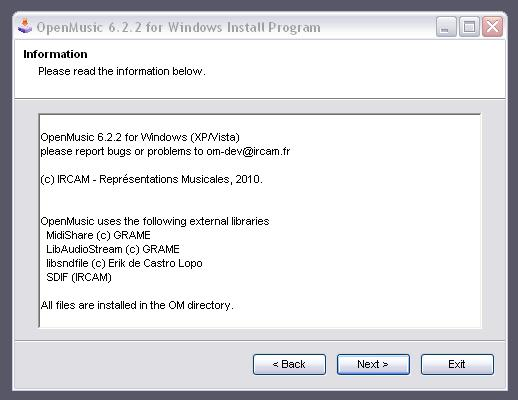This screenshot has height=400, width=518.
Task: Click the bold Information heading
Action: (55, 54)
